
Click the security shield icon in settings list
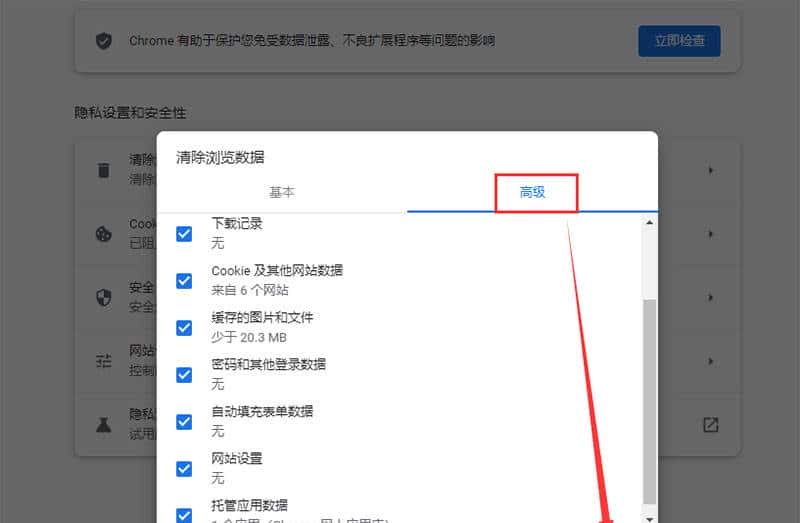pyautogui.click(x=104, y=297)
